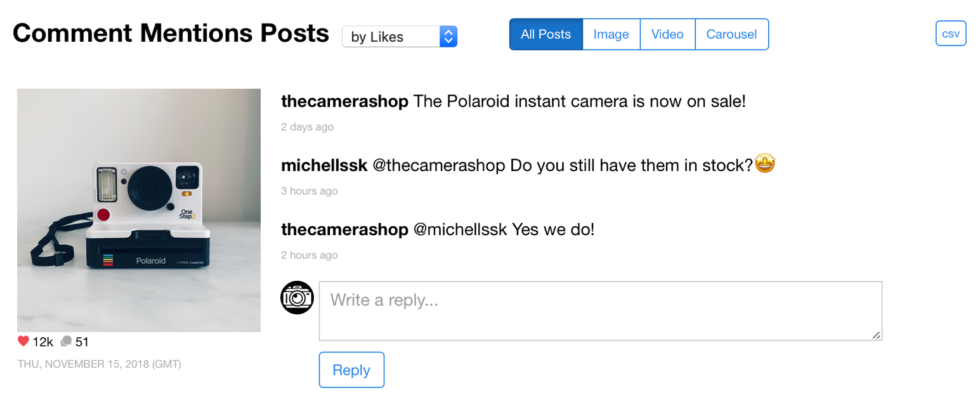Click the red heart likes icon
This screenshot has height=419, width=980.
tap(23, 342)
